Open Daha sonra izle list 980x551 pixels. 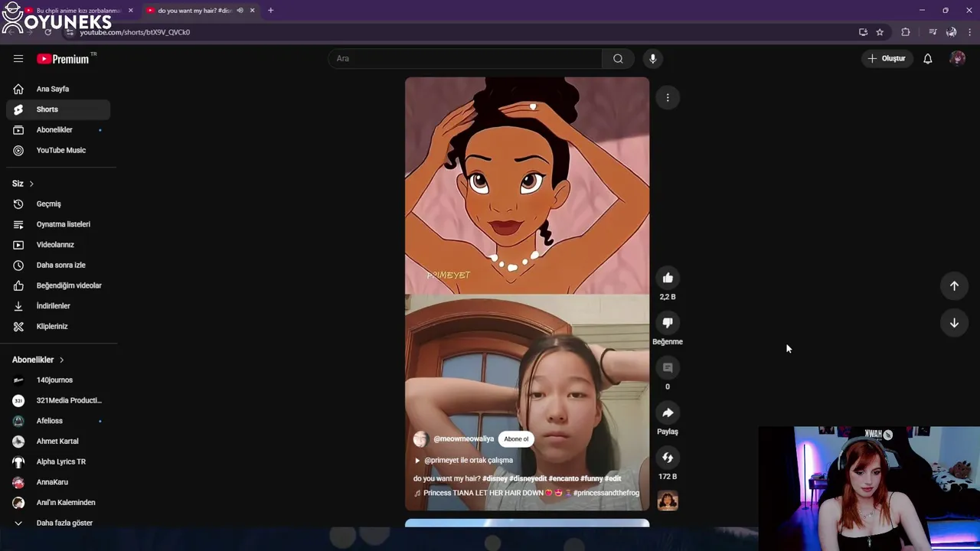[x=58, y=265]
